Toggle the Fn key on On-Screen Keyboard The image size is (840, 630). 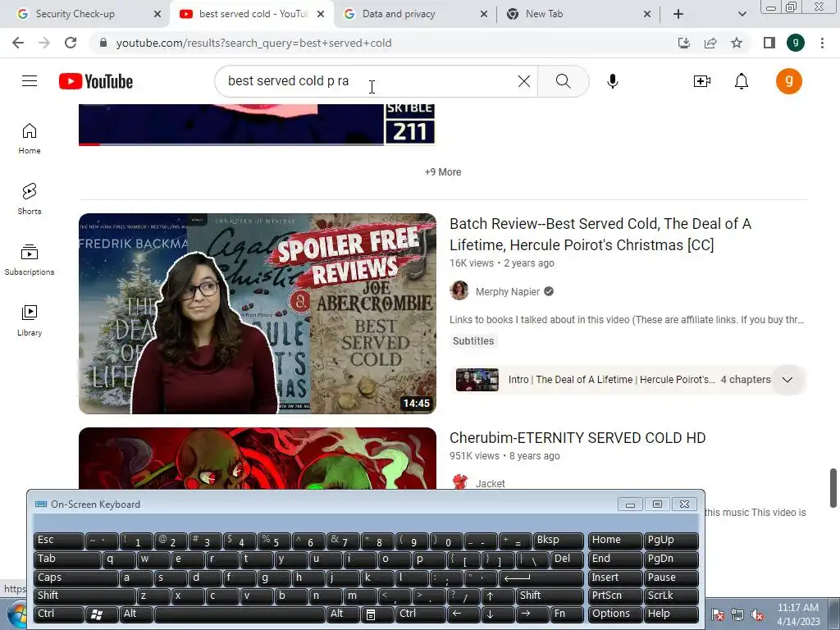[x=568, y=614]
